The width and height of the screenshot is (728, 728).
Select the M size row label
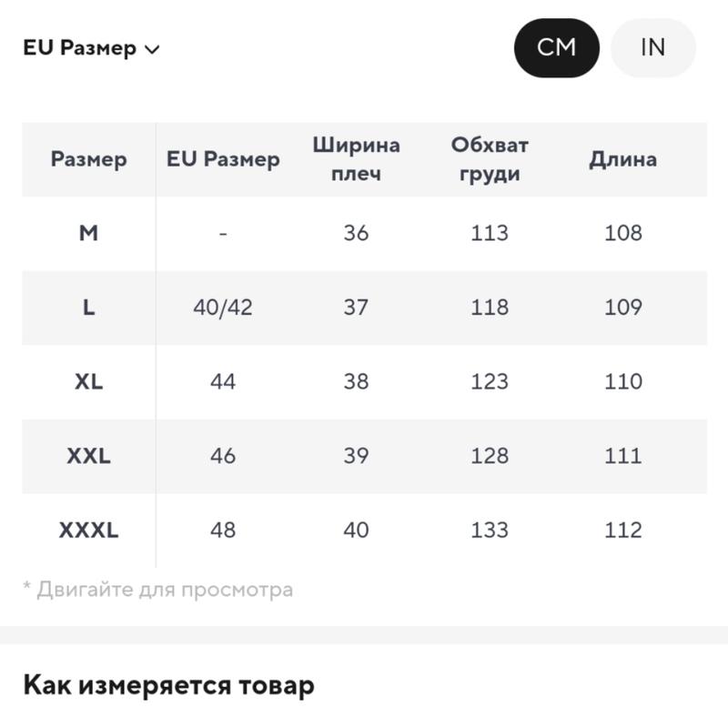pos(88,233)
